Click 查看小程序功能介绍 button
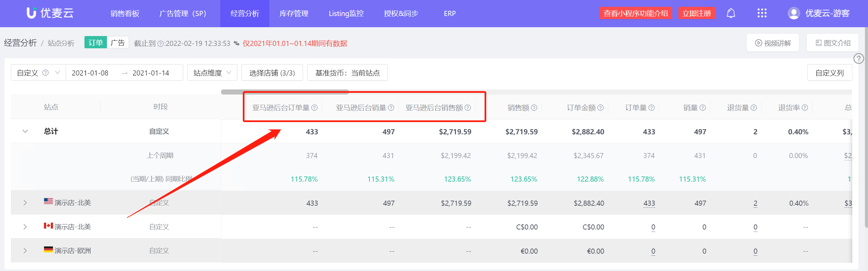This screenshot has height=271, width=868. point(636,13)
